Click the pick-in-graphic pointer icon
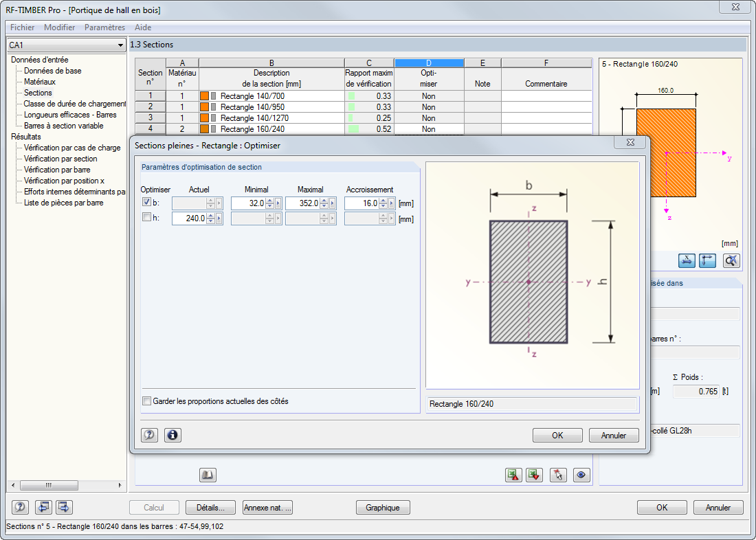 558,475
